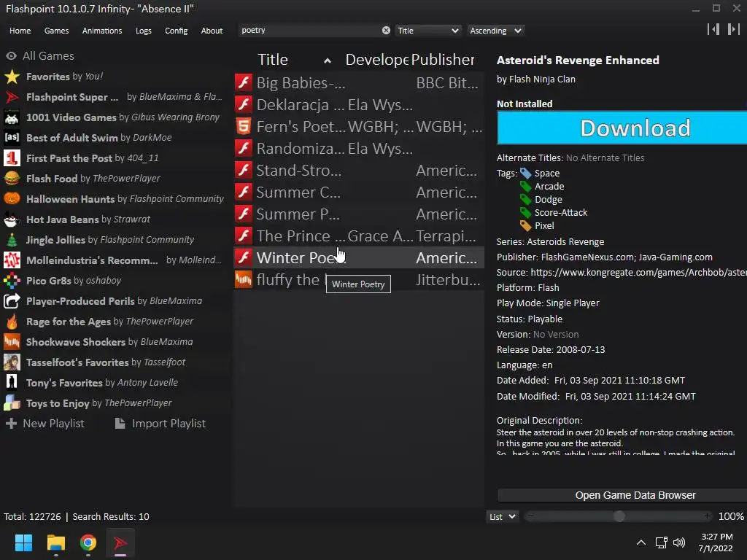Viewport: 747px width, 560px height.
Task: Select The Prince game row
Action: pos(359,236)
